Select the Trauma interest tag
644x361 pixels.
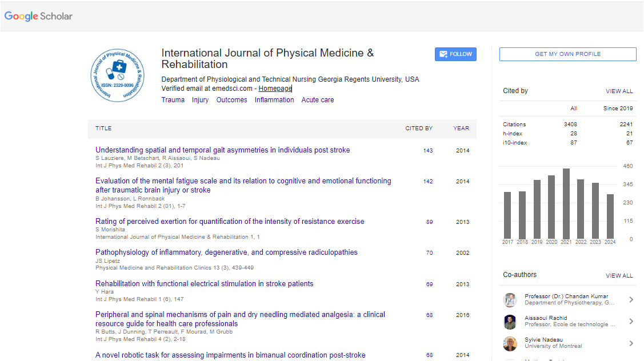click(173, 100)
